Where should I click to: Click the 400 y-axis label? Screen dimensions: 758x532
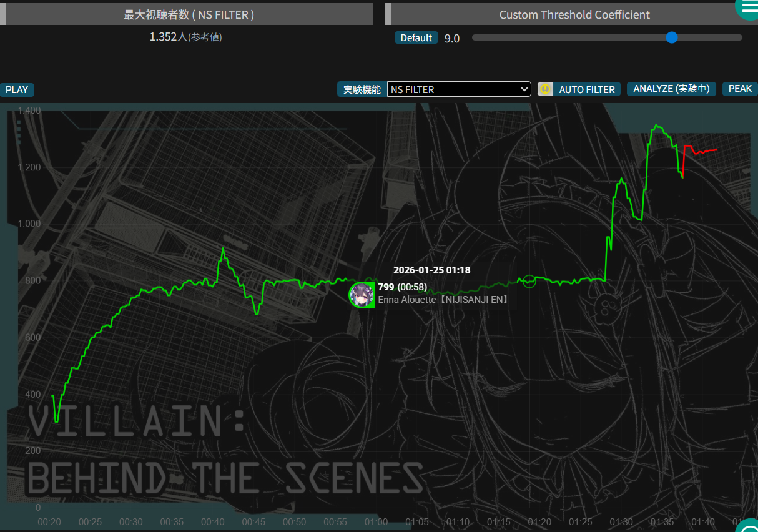(x=34, y=394)
